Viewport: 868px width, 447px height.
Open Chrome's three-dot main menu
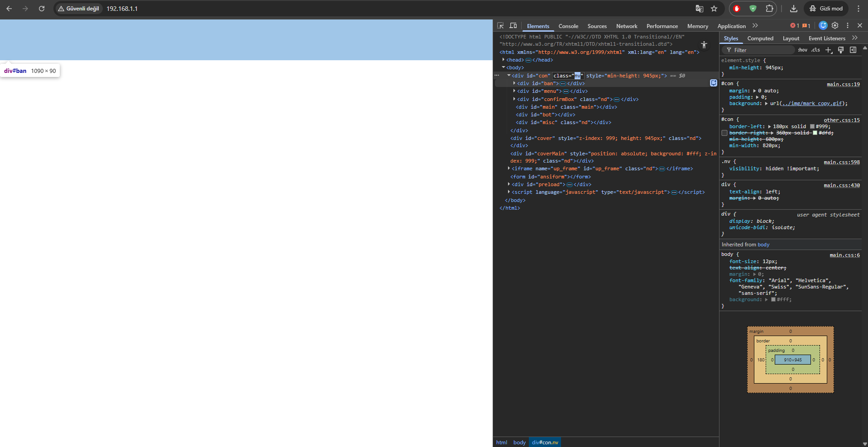coord(858,9)
